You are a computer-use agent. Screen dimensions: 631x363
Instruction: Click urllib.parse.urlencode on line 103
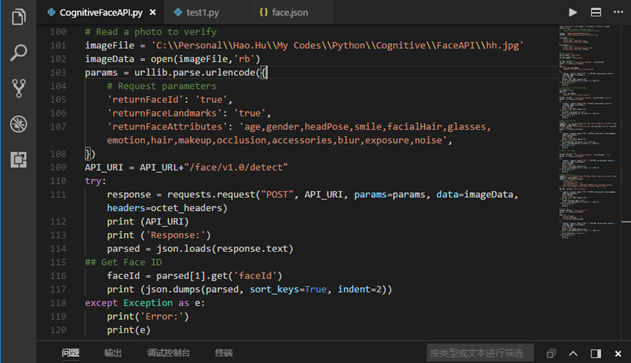point(195,72)
